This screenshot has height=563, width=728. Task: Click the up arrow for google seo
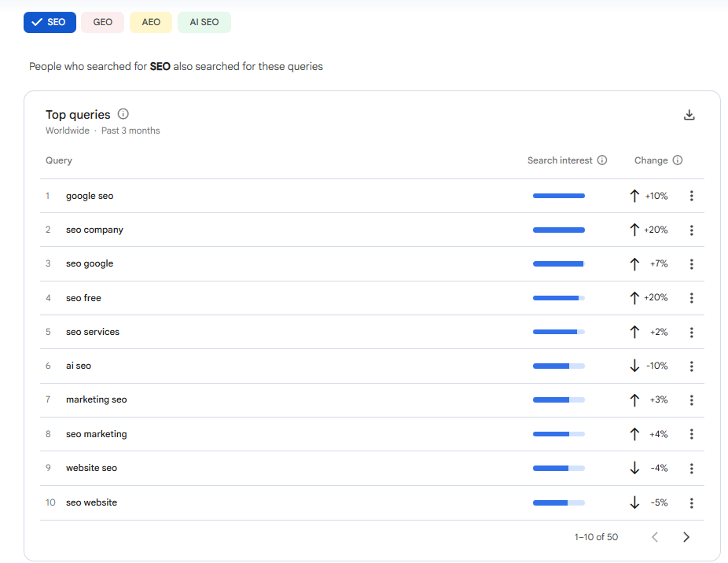(x=634, y=196)
